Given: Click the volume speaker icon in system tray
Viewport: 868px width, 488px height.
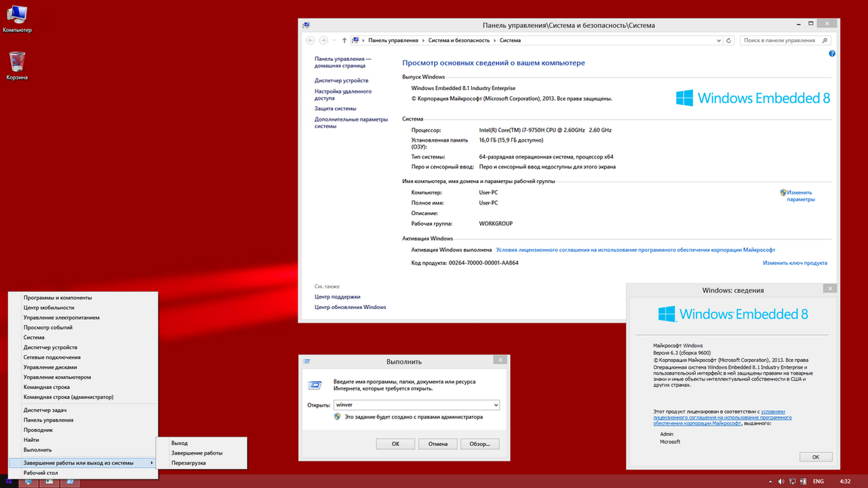Looking at the screenshot, I should (x=781, y=481).
